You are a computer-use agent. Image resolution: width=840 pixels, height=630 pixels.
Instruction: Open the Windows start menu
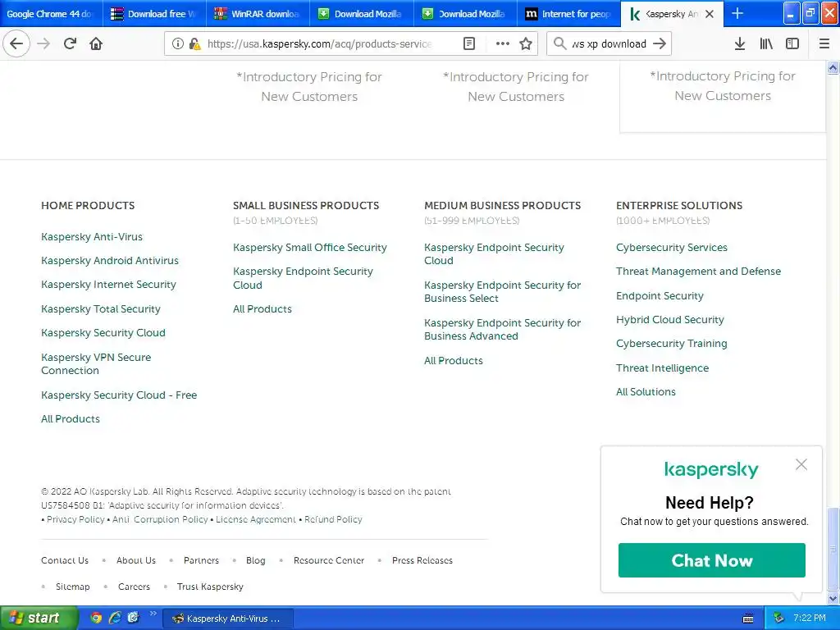coord(39,618)
